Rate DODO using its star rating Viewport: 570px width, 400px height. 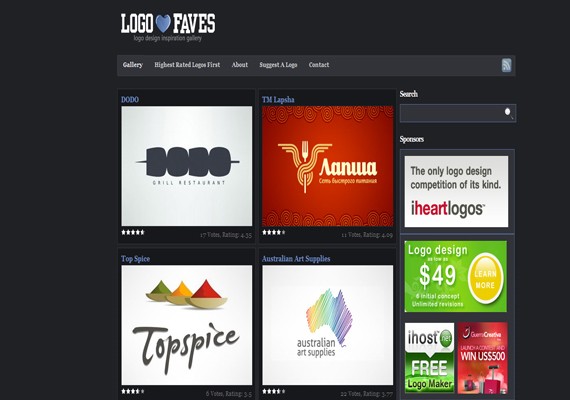pyautogui.click(x=133, y=232)
